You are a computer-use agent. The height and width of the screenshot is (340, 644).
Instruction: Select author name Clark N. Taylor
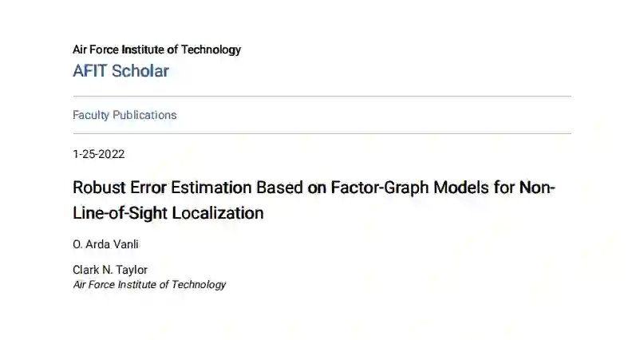(110, 270)
